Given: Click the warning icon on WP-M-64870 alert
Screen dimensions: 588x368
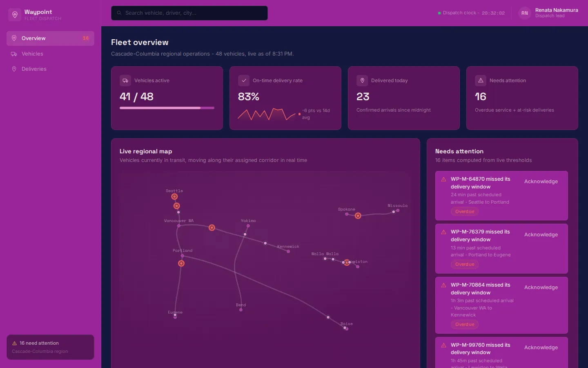Looking at the screenshot, I should pos(444,179).
